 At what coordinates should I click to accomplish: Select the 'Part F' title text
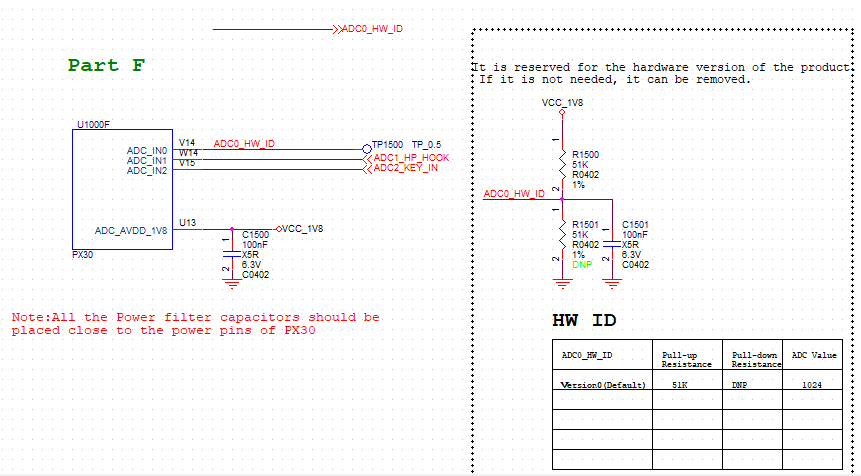click(x=107, y=65)
